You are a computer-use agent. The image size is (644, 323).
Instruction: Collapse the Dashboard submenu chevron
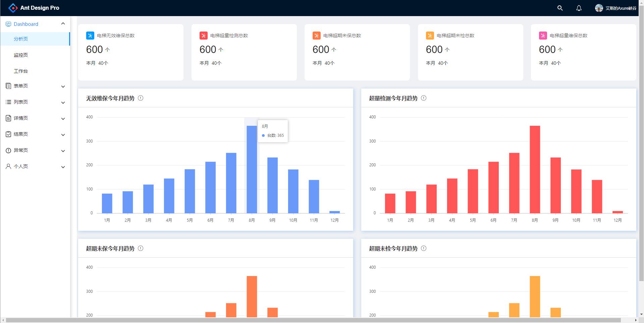click(63, 23)
